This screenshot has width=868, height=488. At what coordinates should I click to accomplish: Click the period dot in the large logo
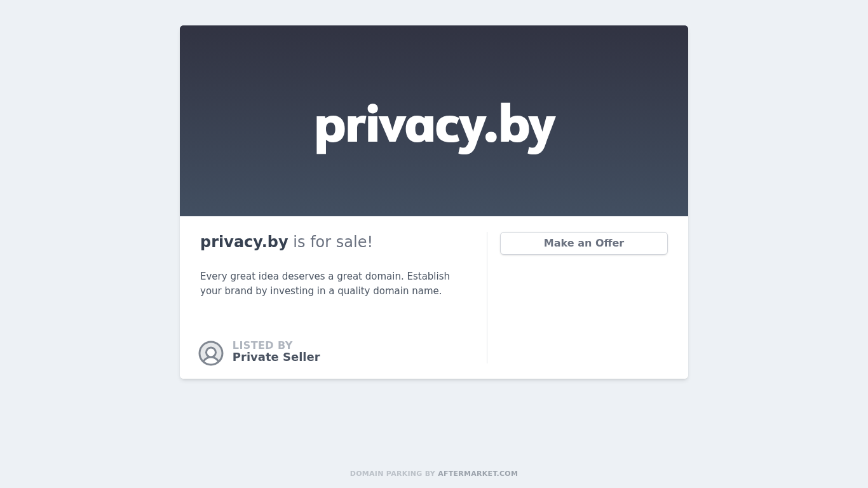[490, 138]
